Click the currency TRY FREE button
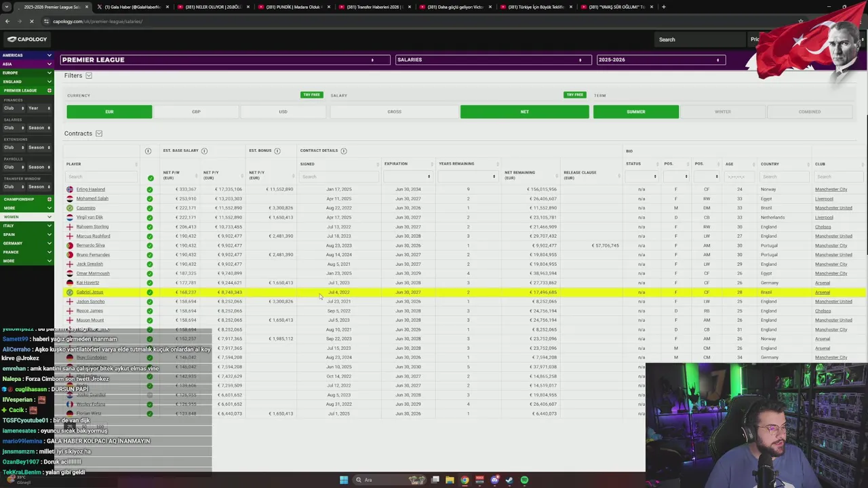 311,95
